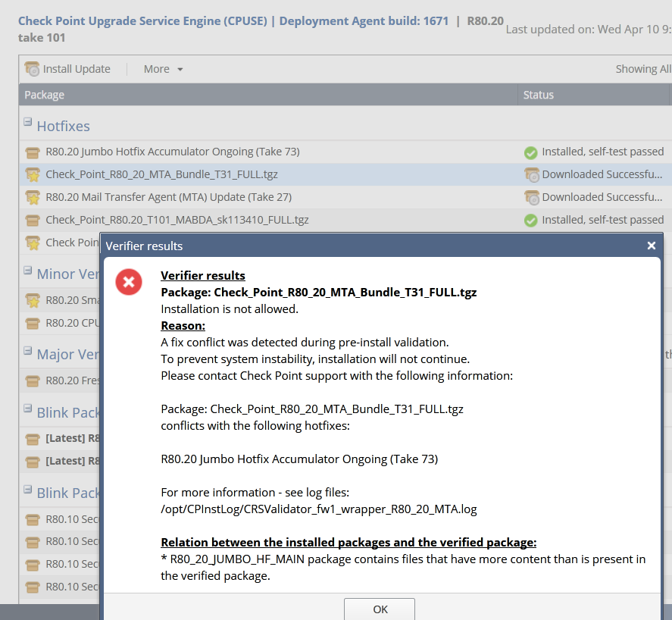Close the Verifier results dialog

pyautogui.click(x=652, y=246)
